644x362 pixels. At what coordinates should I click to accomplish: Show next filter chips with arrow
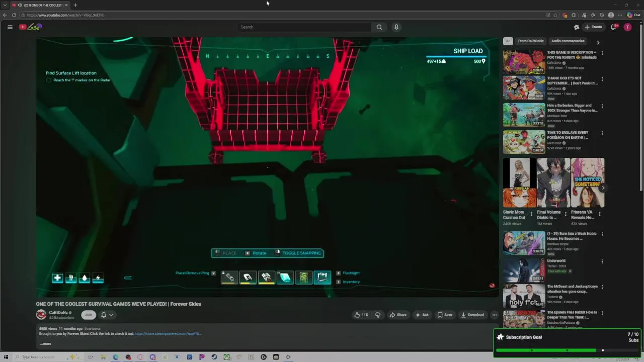(598, 43)
